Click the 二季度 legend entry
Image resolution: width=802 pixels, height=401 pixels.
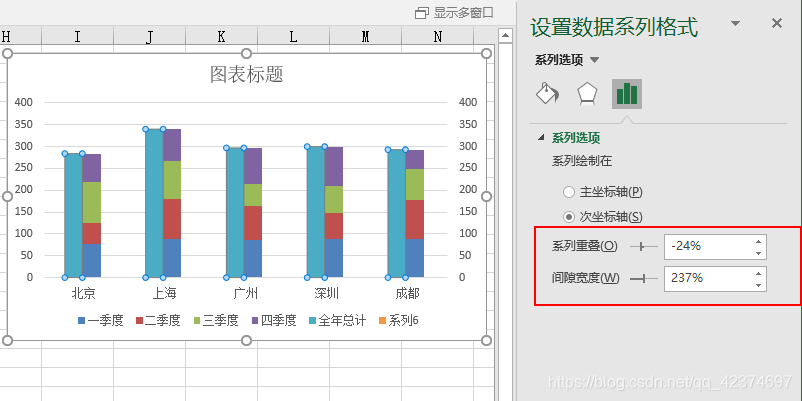click(x=158, y=321)
